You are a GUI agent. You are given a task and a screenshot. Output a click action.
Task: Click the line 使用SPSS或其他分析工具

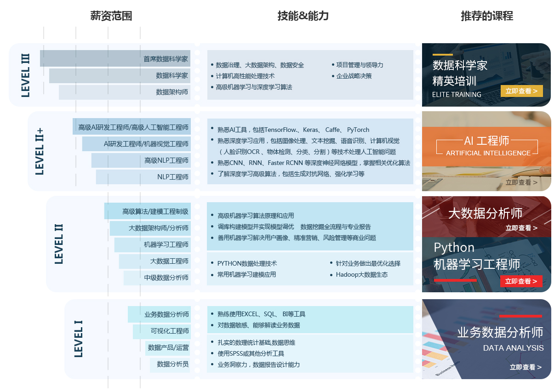coord(251,354)
